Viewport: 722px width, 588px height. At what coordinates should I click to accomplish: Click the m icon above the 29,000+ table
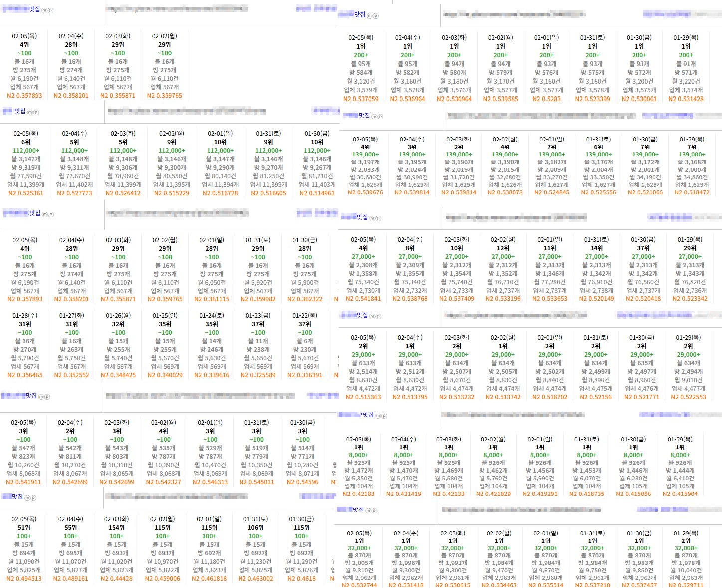coord(372,316)
